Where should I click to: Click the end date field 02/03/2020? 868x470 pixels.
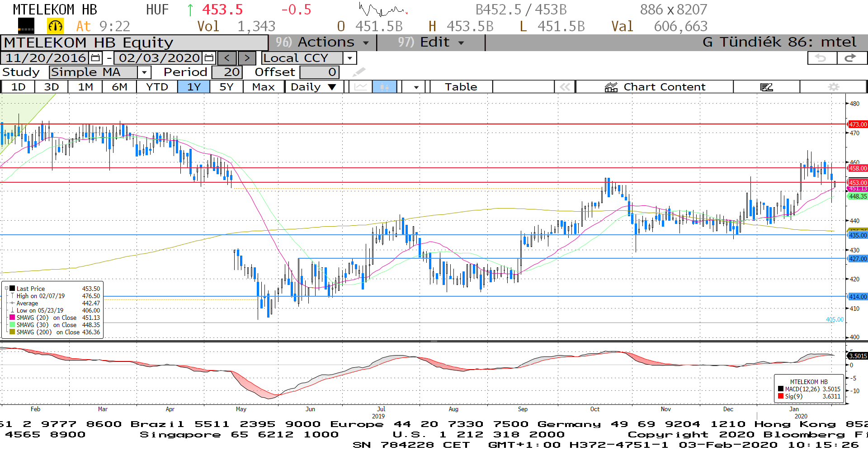tap(159, 58)
